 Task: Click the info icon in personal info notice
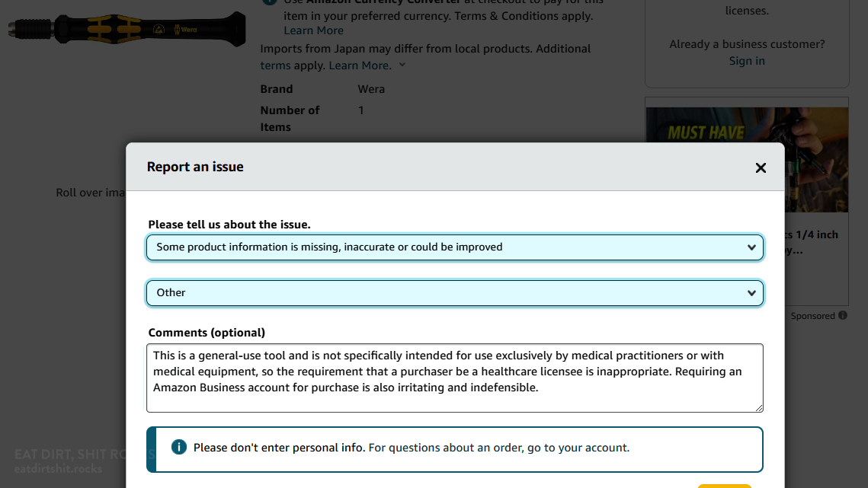click(179, 447)
